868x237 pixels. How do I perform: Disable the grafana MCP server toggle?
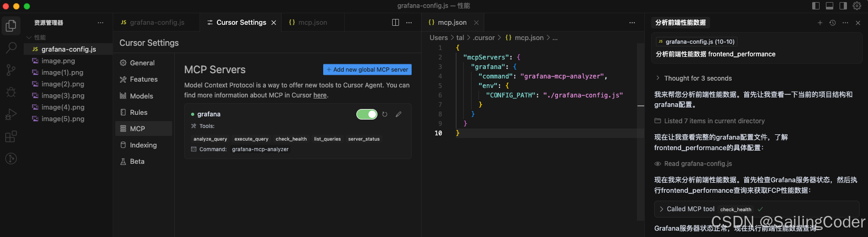click(x=367, y=114)
